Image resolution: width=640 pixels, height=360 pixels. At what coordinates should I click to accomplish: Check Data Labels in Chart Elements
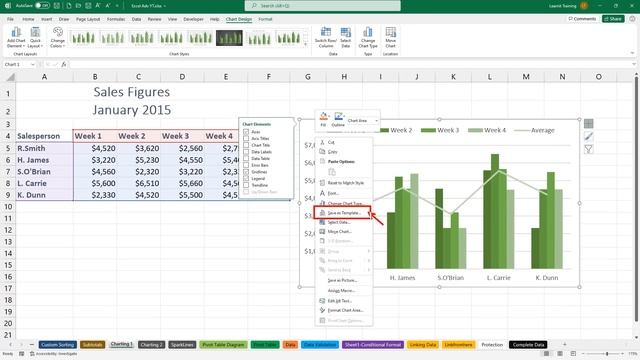(x=246, y=152)
